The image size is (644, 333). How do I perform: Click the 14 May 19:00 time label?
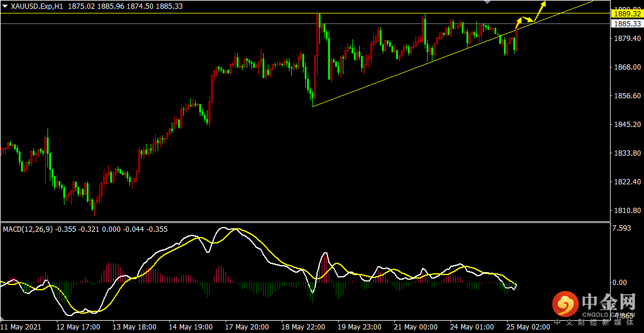pos(190,327)
